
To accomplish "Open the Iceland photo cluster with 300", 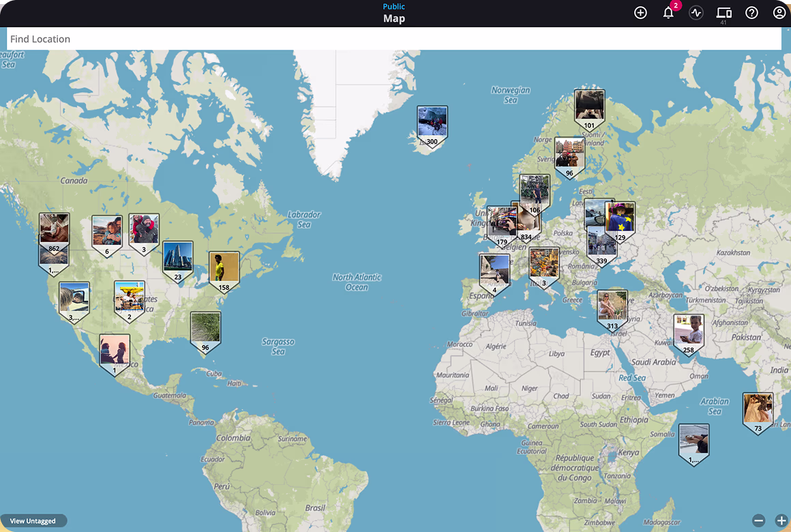I will pyautogui.click(x=432, y=124).
